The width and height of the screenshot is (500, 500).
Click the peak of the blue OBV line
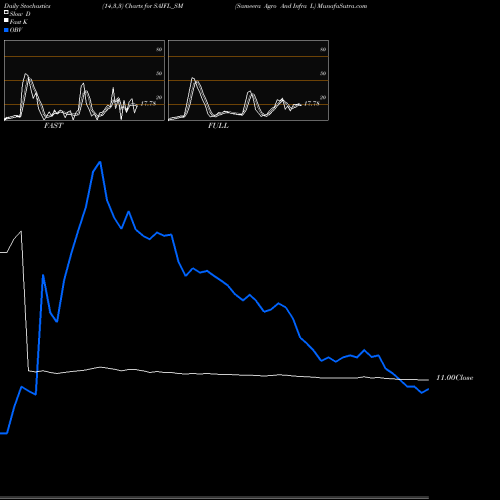pyautogui.click(x=100, y=162)
